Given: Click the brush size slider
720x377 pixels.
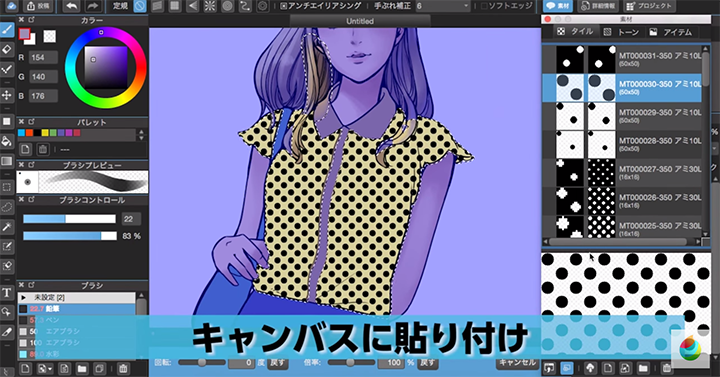Looking at the screenshot, I should 69,219.
